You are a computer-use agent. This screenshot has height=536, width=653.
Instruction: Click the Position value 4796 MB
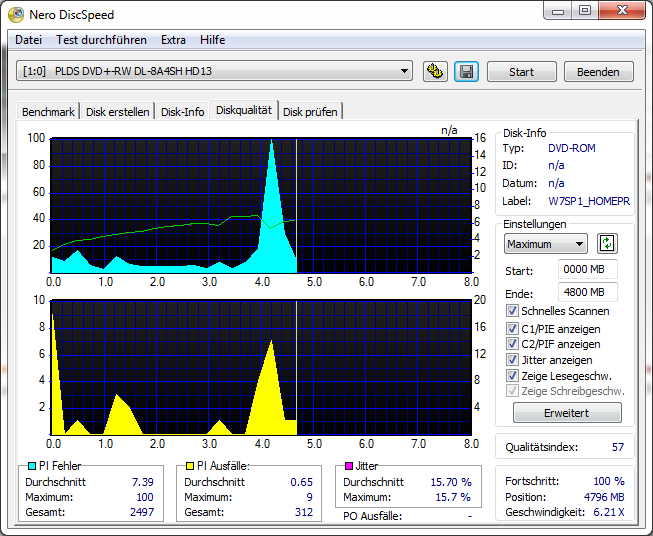[x=604, y=497]
